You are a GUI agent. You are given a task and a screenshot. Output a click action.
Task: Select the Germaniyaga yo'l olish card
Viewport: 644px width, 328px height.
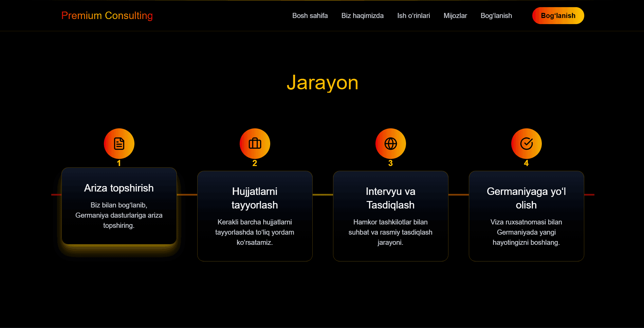coord(527,216)
